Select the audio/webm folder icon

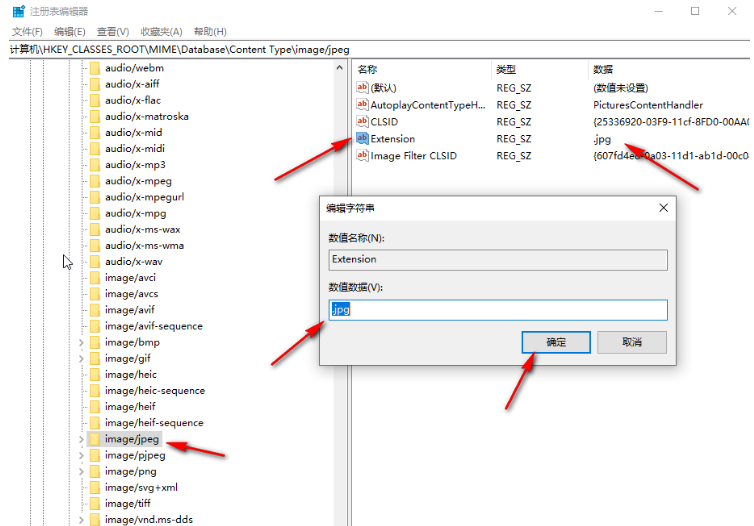(95, 68)
